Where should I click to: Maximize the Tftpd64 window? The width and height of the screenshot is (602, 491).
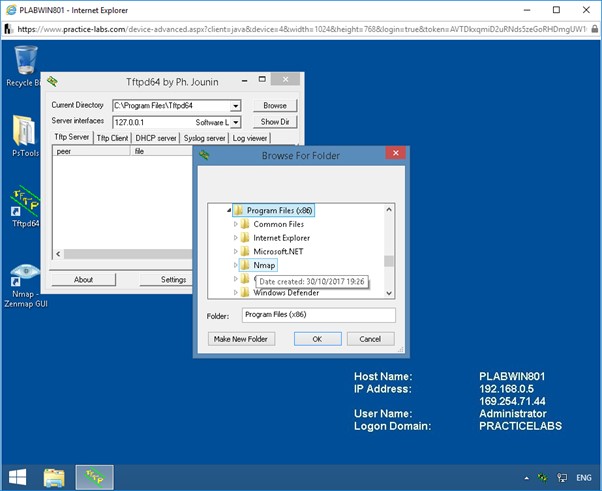pyautogui.click(x=262, y=79)
